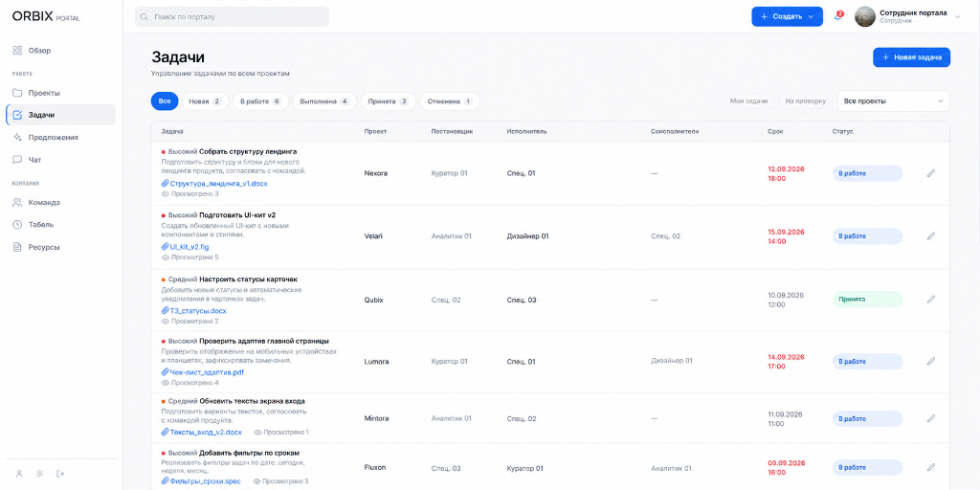
Task: Open the Чат section
Action: tap(60, 160)
